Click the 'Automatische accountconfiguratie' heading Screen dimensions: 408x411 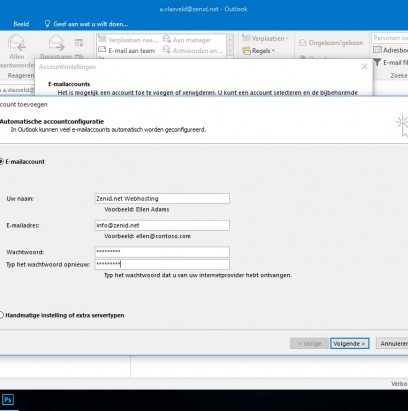click(52, 122)
